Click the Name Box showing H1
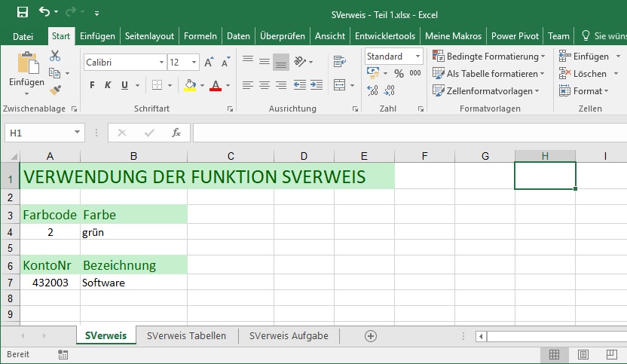The height and width of the screenshot is (364, 627). 38,133
